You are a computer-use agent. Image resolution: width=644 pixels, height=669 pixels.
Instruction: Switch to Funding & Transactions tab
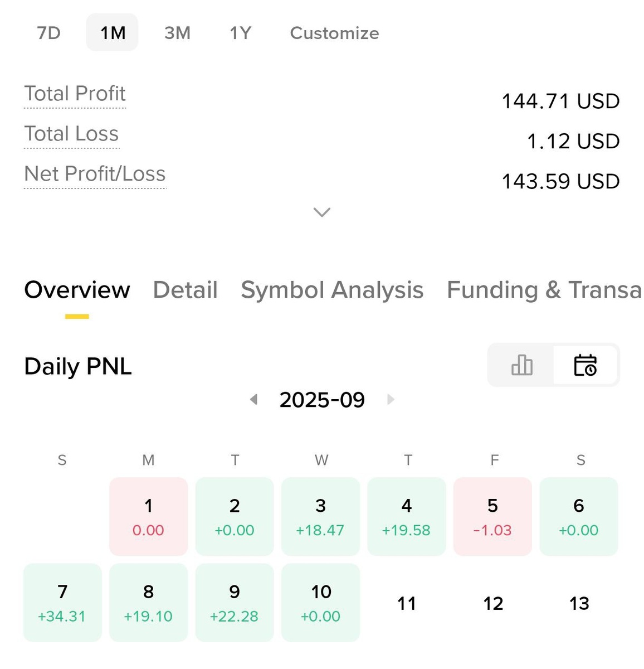tap(544, 290)
